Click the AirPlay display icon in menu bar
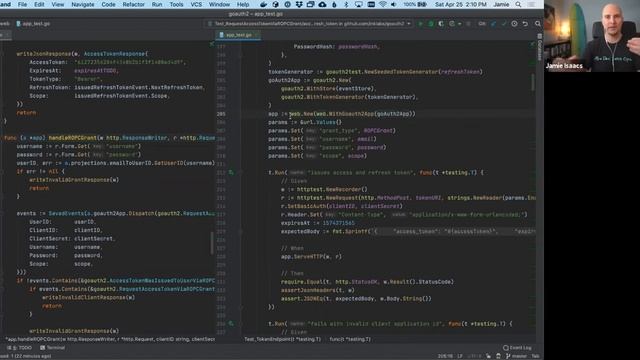The image size is (640, 360). click(x=358, y=4)
